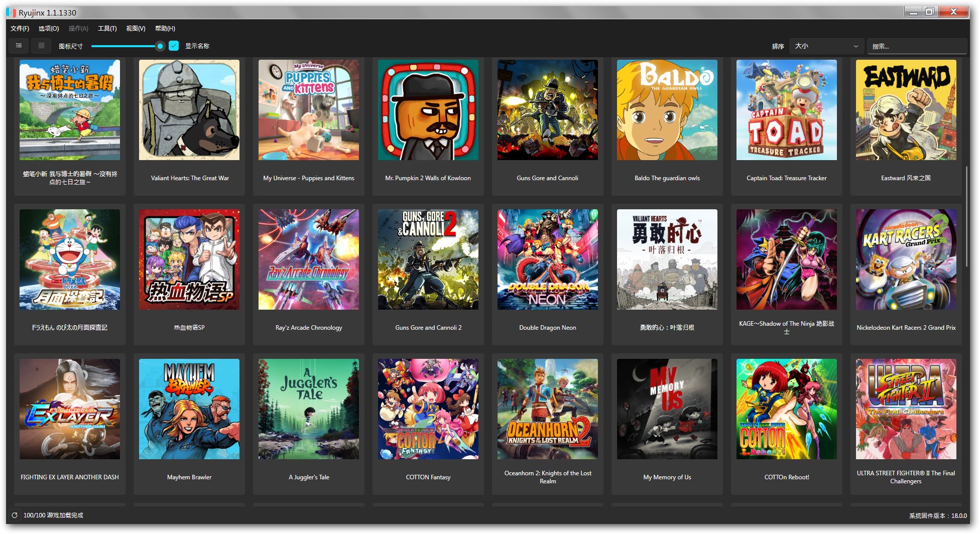Viewport: 980px width, 534px height.
Task: Switch to grid view layout
Action: pos(41,46)
